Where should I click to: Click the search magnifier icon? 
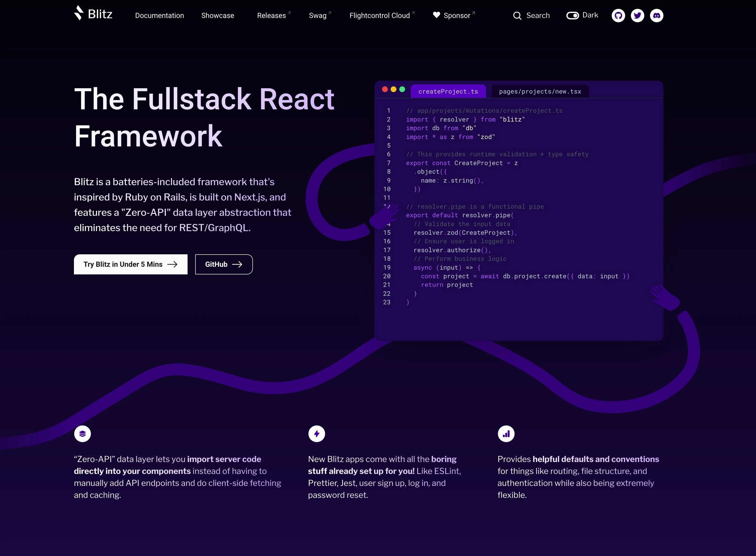(x=517, y=16)
